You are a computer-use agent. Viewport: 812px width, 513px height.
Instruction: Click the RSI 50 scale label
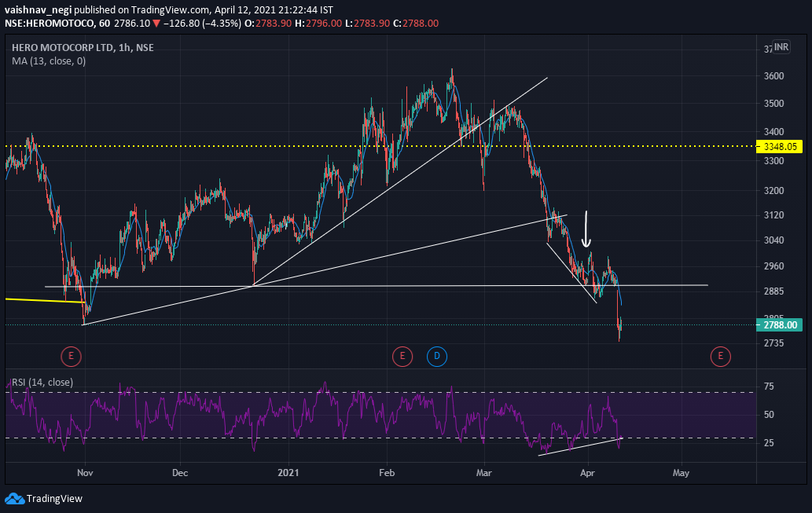[769, 415]
